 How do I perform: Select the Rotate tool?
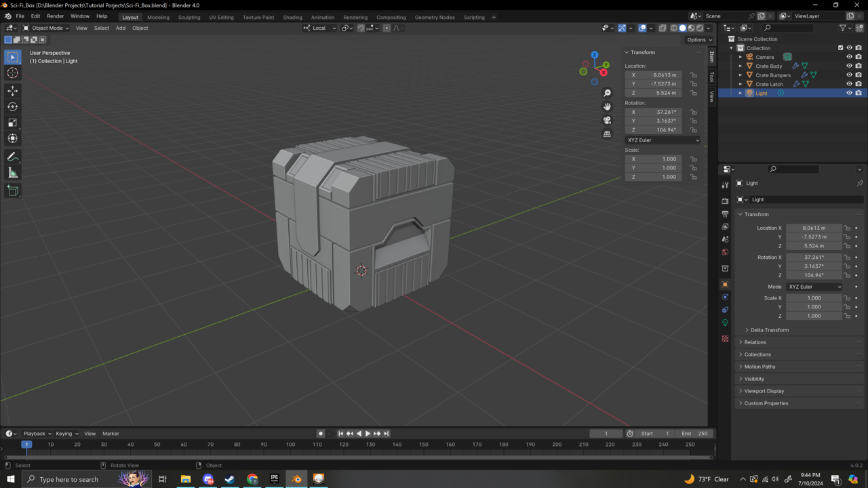[12, 106]
